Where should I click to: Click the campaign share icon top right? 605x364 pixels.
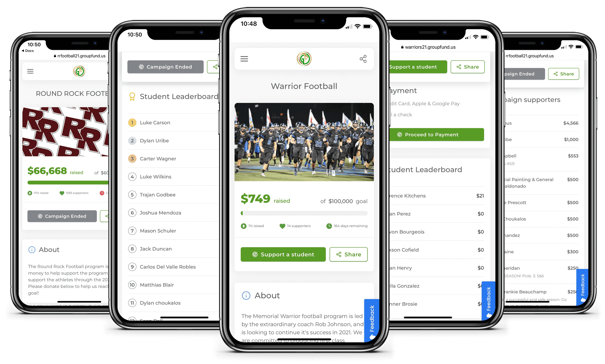(x=363, y=59)
